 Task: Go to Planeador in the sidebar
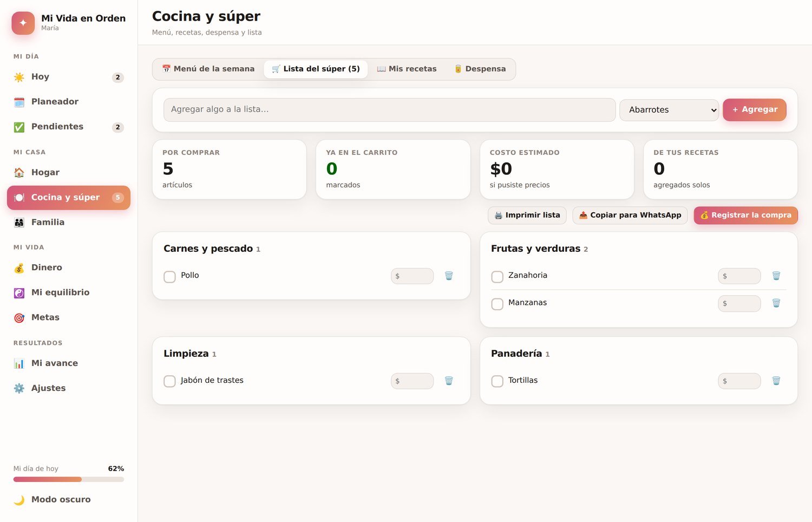click(69, 102)
